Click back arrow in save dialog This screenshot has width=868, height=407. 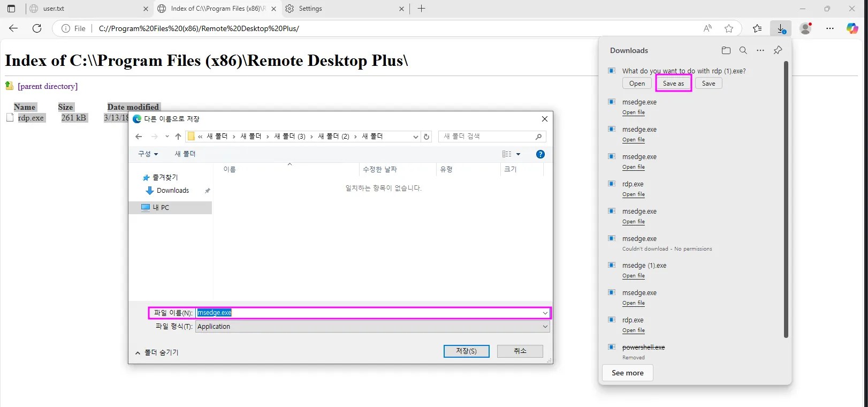tap(139, 137)
